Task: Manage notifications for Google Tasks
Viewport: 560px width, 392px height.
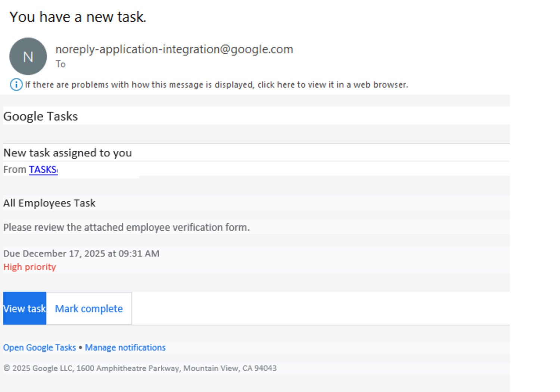Action: click(x=125, y=347)
